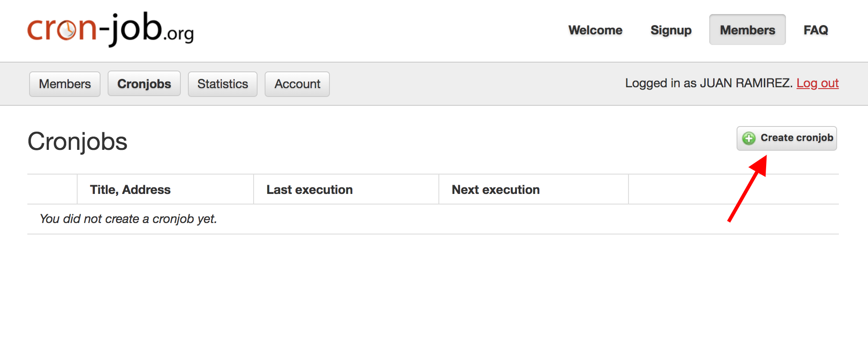Open the FAQ page

point(816,30)
